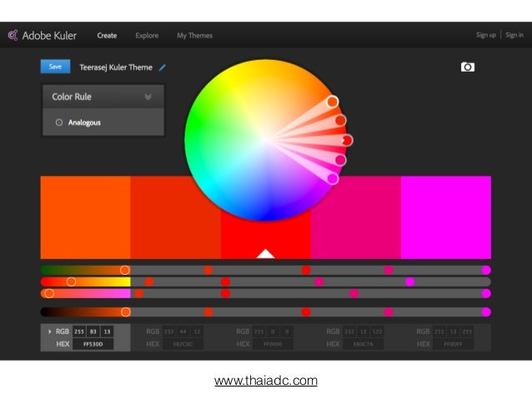532x399 pixels.
Task: Click blue channel handle under magenta swatch
Action: coord(486,293)
